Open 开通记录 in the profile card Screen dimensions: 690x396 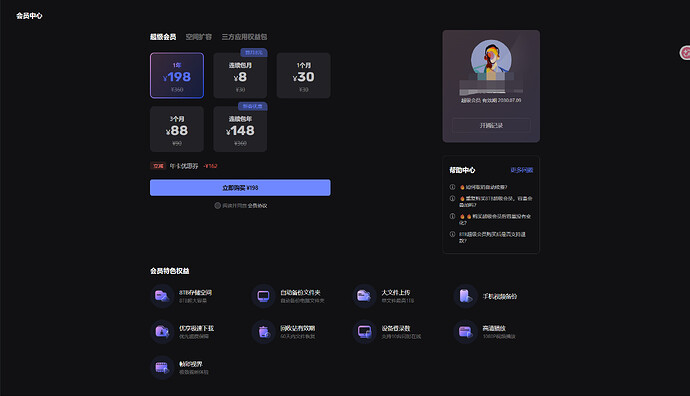point(491,125)
